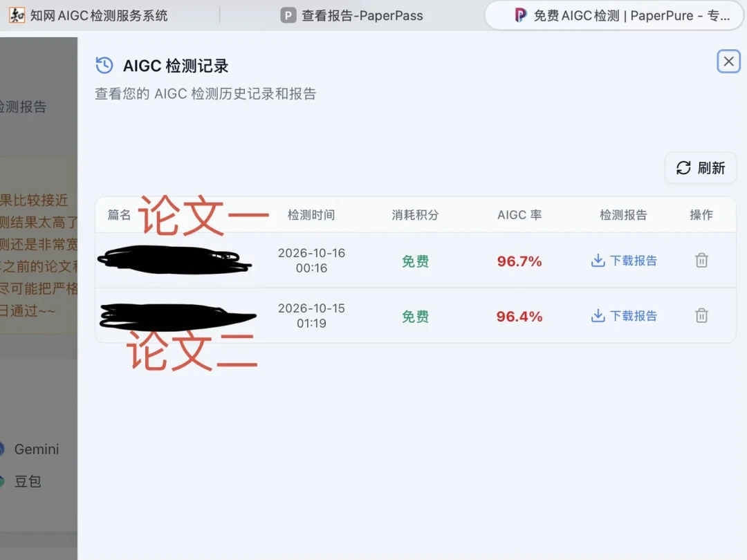Click the AIGC 率 column header

click(x=519, y=215)
